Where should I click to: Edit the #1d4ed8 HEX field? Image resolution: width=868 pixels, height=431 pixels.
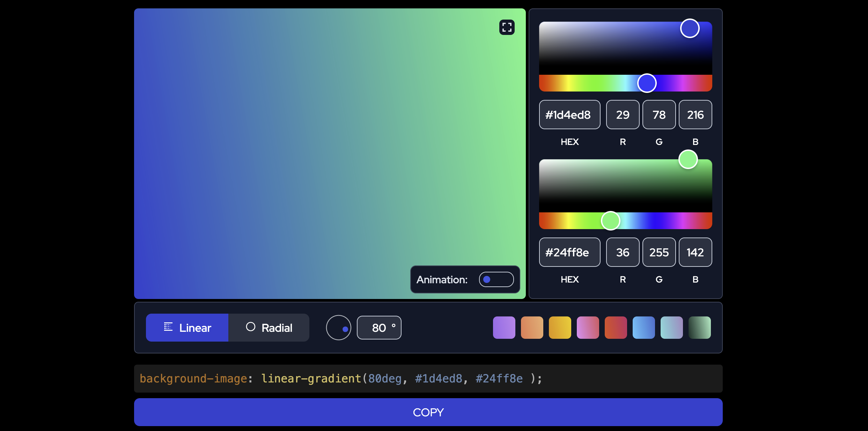[x=569, y=115]
